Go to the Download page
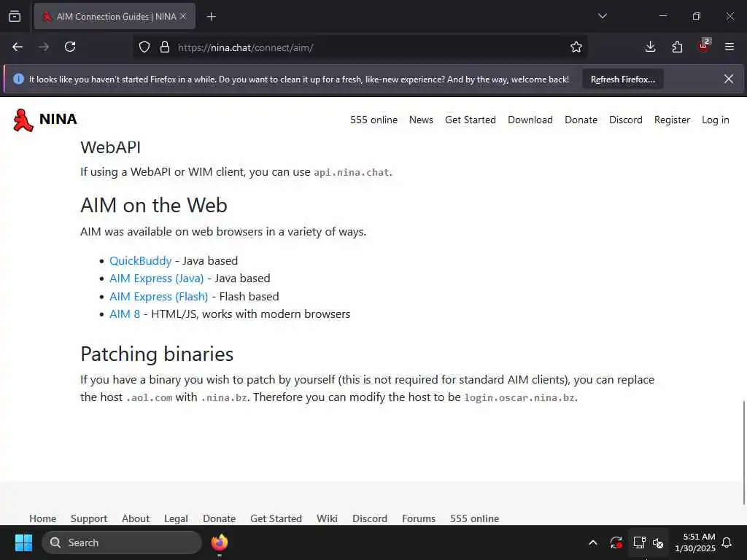Image resolution: width=747 pixels, height=560 pixels. click(530, 120)
